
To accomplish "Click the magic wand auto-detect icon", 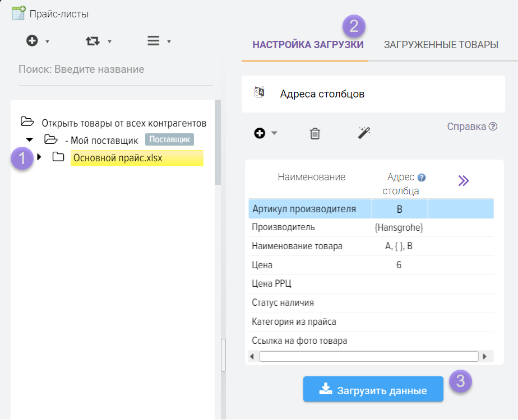I will click(364, 133).
